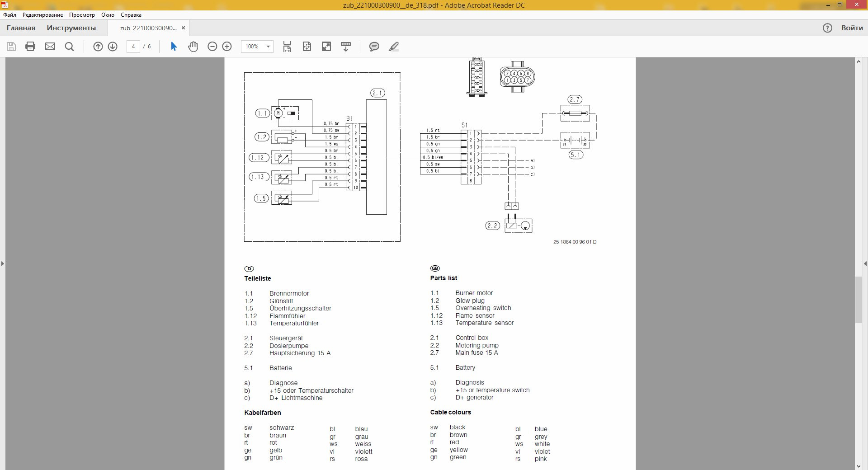Image resolution: width=868 pixels, height=470 pixels.
Task: Open the Справка menu
Action: point(131,15)
